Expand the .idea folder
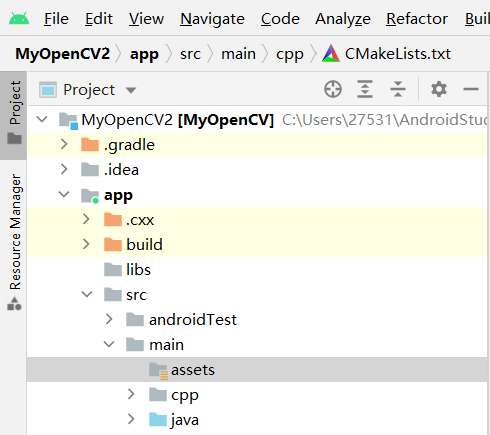Screen dimensions: 490x435 64,169
